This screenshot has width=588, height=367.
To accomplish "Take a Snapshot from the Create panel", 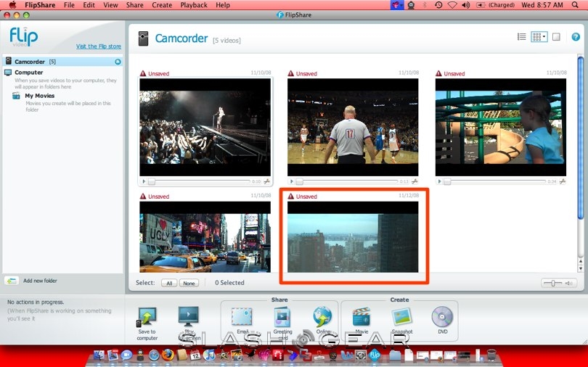I will [401, 317].
